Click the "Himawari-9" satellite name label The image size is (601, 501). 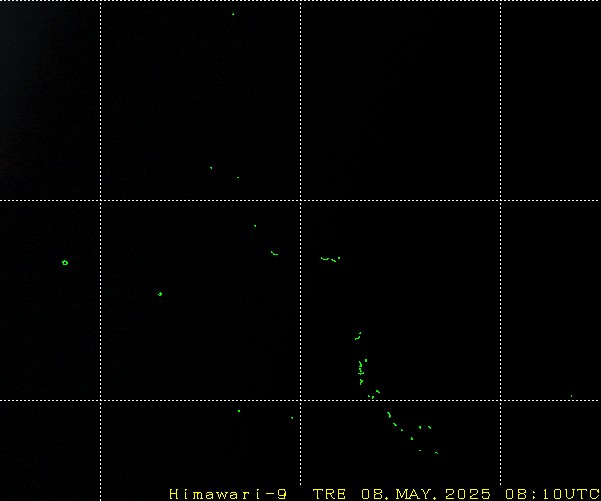coord(228,494)
